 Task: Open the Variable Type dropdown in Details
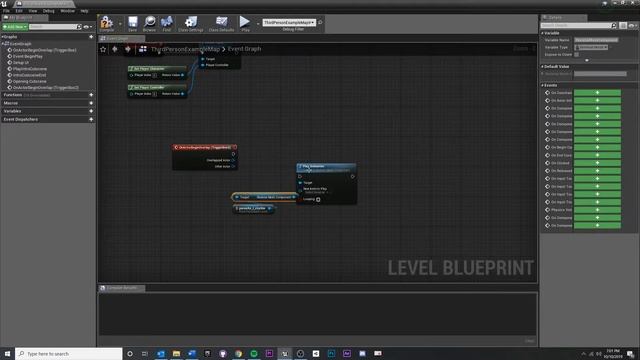pos(591,47)
